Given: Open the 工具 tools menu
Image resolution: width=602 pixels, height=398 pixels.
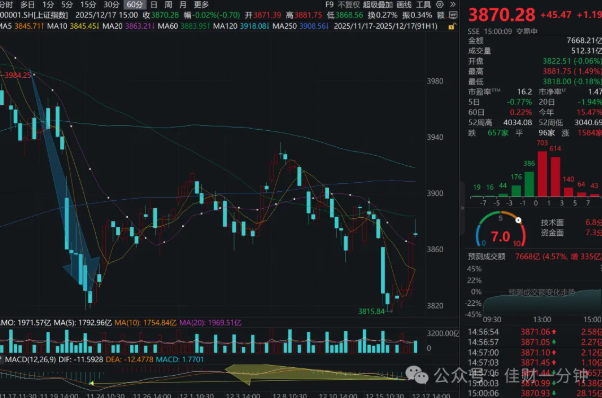Looking at the screenshot, I should click(423, 5).
